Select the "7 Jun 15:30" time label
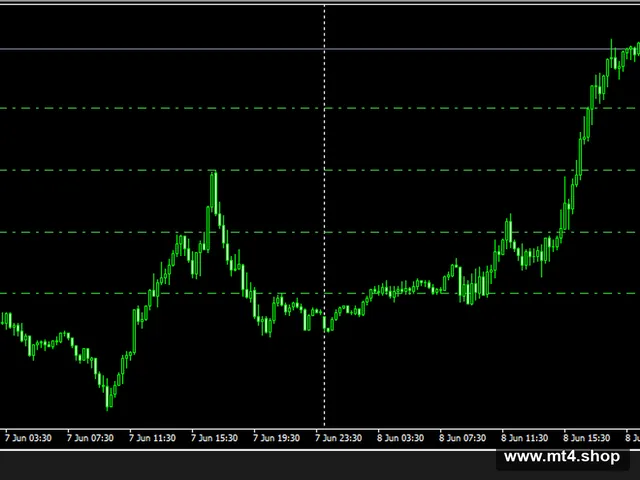Viewport: 640px width, 480px height. 214,438
